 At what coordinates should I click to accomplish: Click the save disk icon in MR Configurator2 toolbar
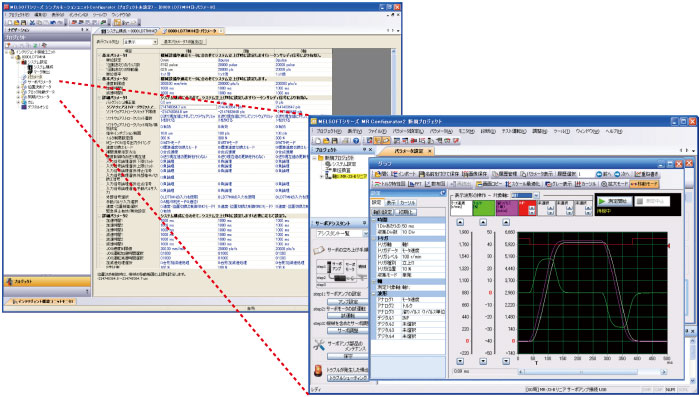pos(336,141)
